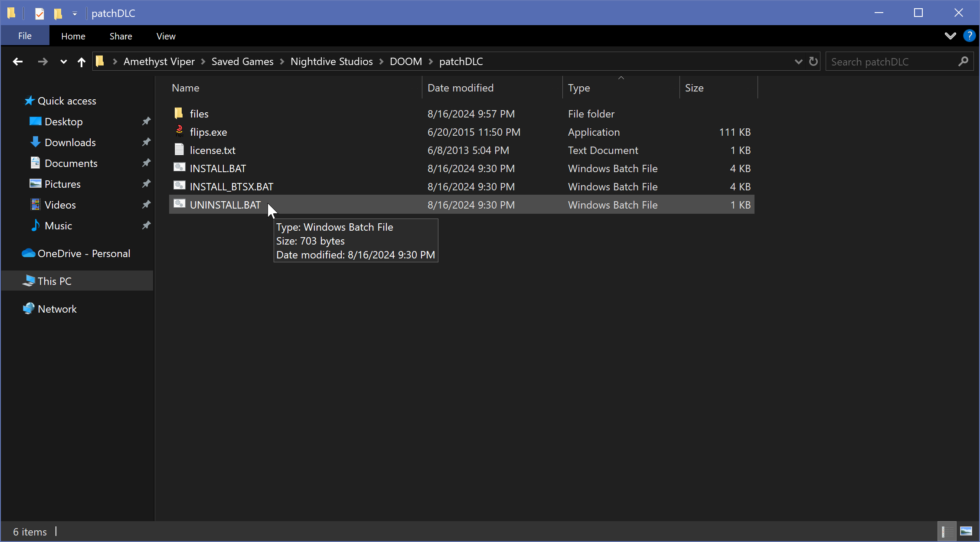Select the INSTALL_BTSX.BAT file
Viewport: 980px width, 542px height.
231,186
